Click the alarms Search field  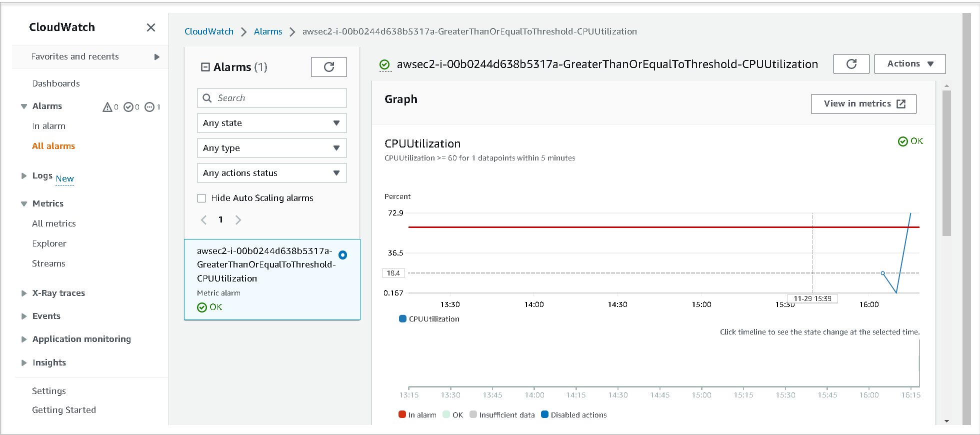(272, 98)
